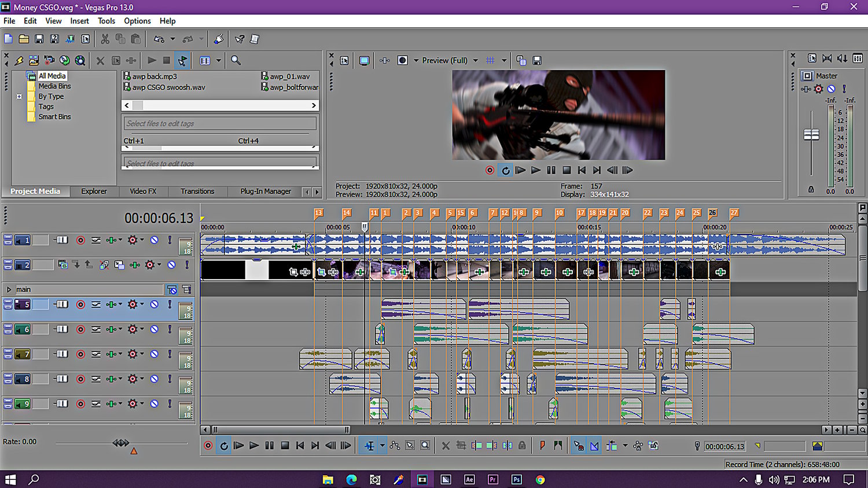The image size is (868, 488).
Task: Stop playback in the preview window
Action: click(567, 170)
